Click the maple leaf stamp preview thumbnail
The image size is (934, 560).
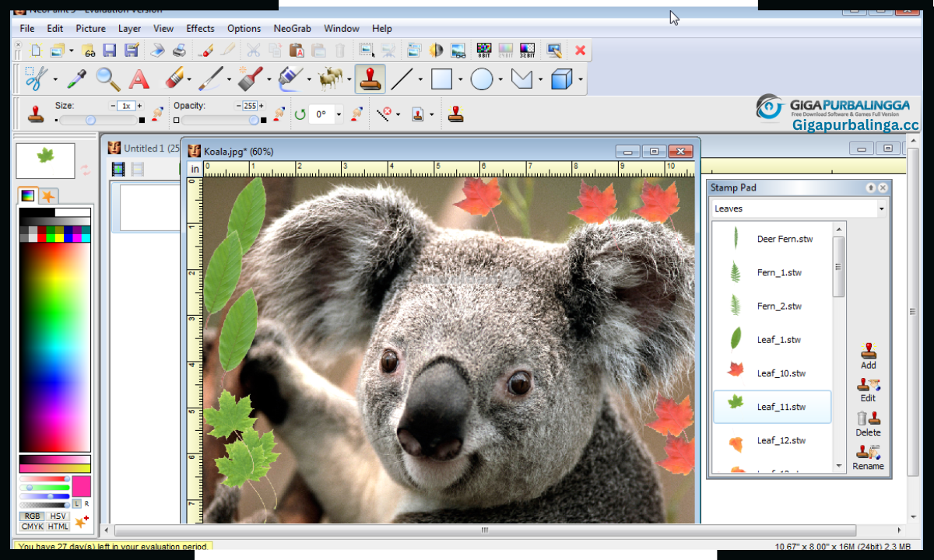tap(46, 161)
